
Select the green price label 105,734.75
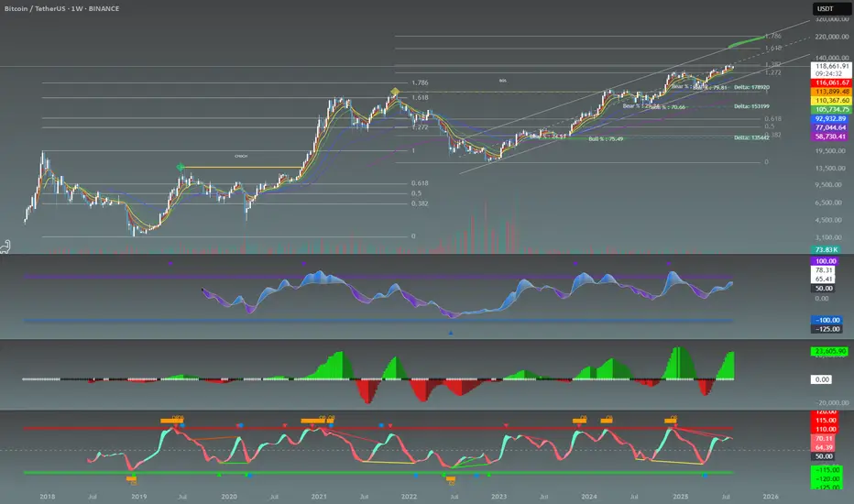831,110
